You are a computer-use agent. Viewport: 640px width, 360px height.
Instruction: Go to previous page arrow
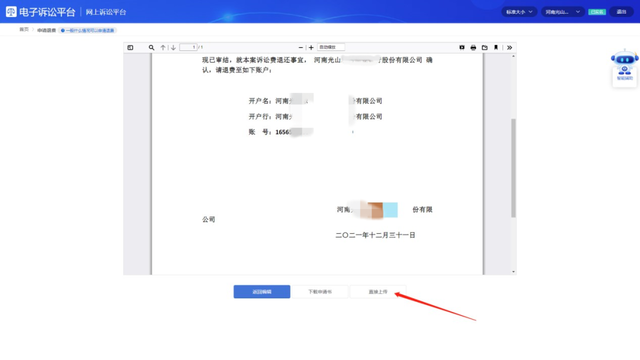(163, 48)
